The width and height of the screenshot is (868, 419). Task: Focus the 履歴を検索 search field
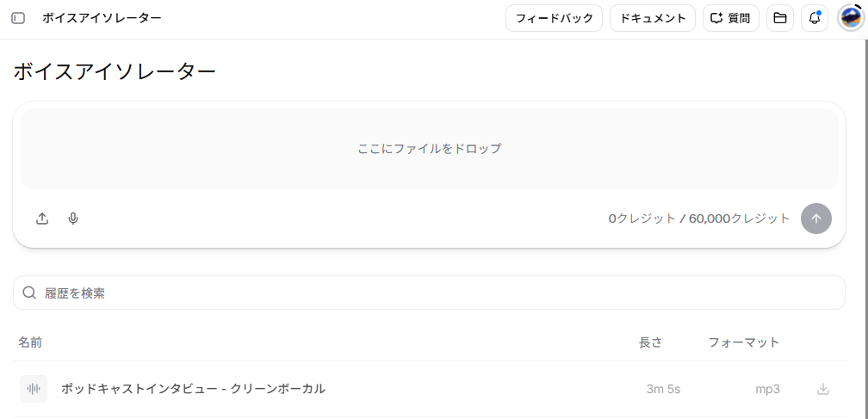click(x=429, y=293)
